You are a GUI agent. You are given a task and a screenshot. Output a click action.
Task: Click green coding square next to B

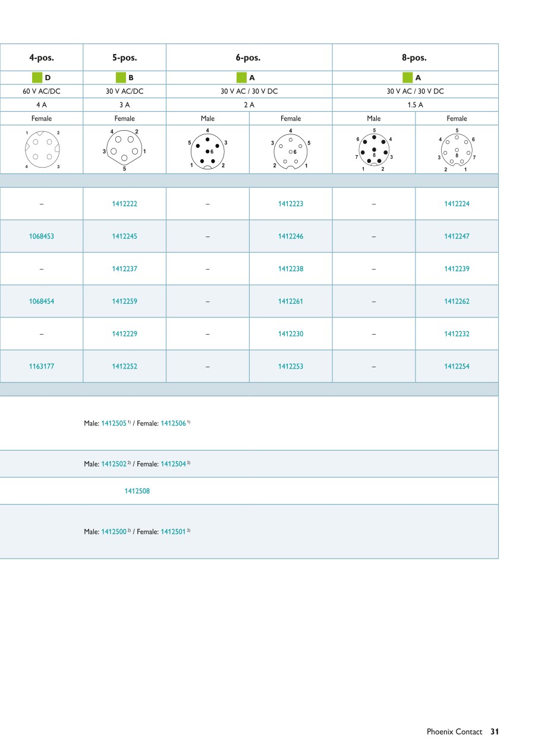pos(121,77)
